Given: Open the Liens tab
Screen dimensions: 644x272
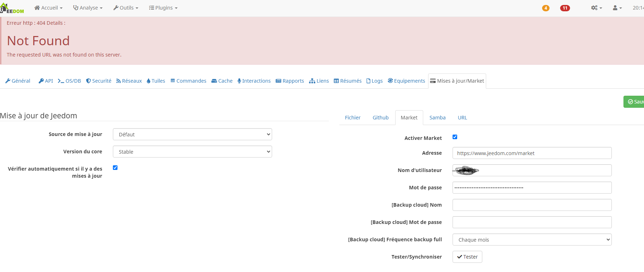Looking at the screenshot, I should (x=319, y=81).
